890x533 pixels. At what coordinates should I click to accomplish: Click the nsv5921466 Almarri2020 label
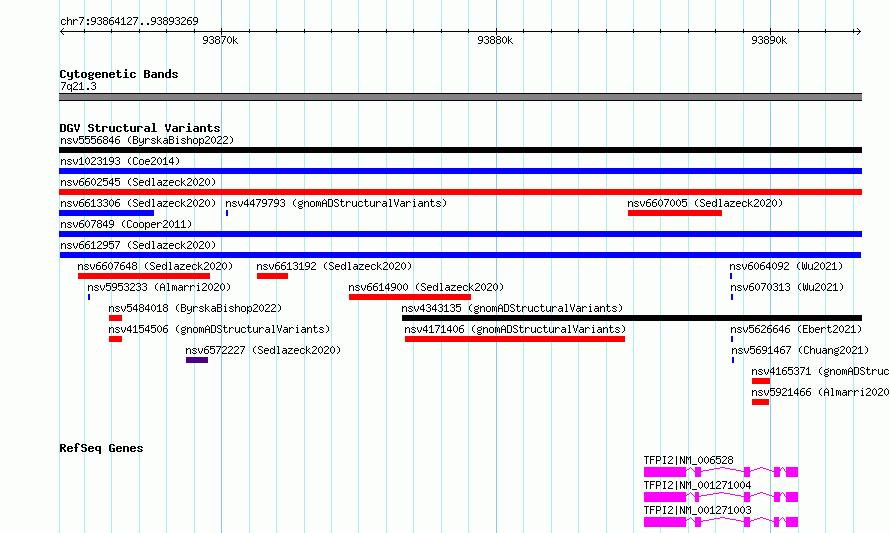tap(820, 392)
